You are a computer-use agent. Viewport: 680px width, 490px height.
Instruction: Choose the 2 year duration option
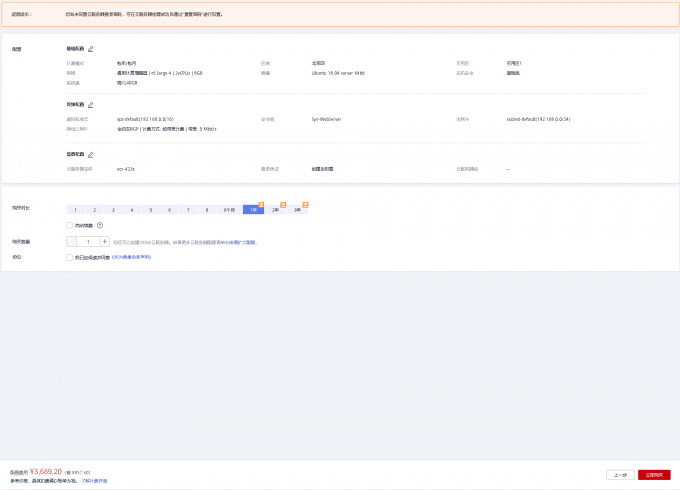pos(275,210)
